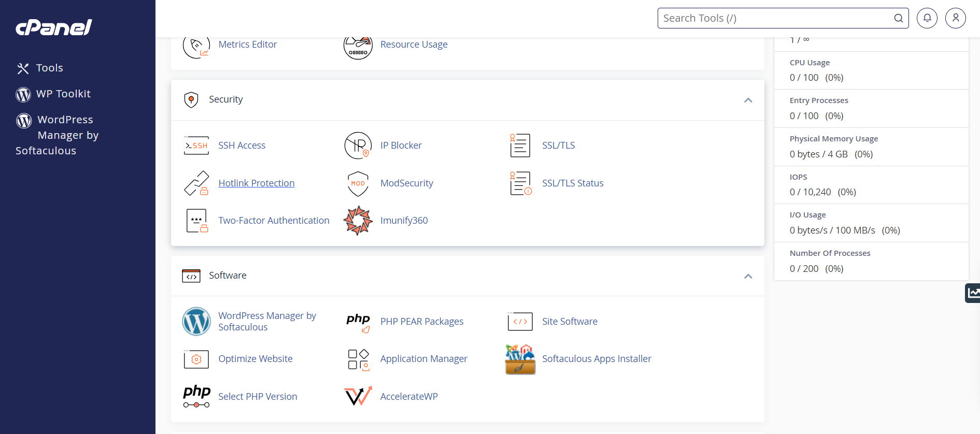Open Application Manager

pyautogui.click(x=424, y=359)
